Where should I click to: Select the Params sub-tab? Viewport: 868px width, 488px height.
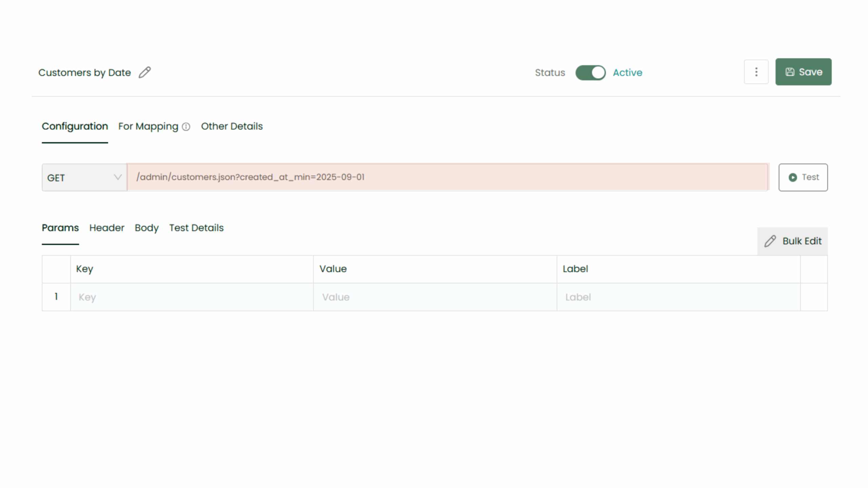[x=60, y=228]
